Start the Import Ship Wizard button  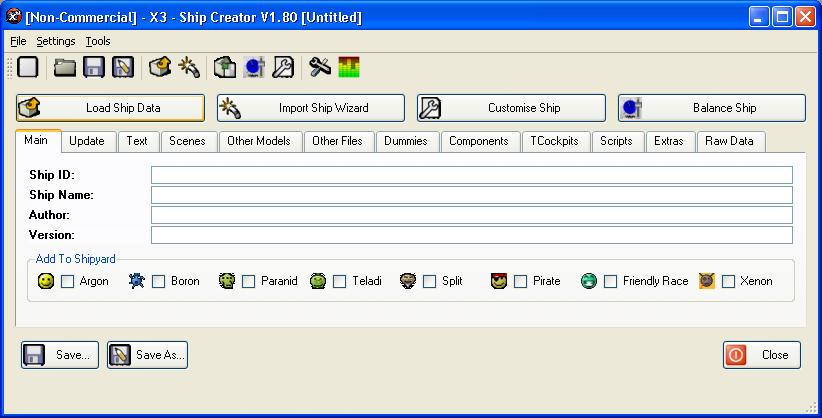pyautogui.click(x=311, y=108)
